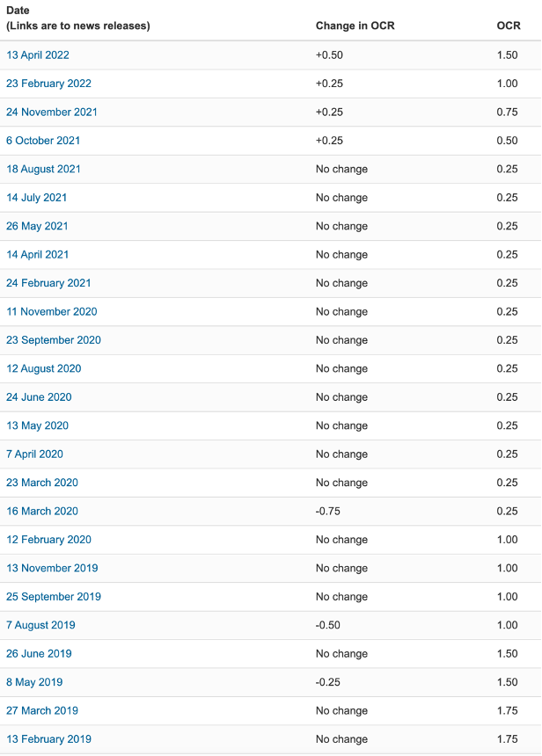Screen dimensions: 542x756
Task: Open the 16 March 2020 news release
Action: 42,511
